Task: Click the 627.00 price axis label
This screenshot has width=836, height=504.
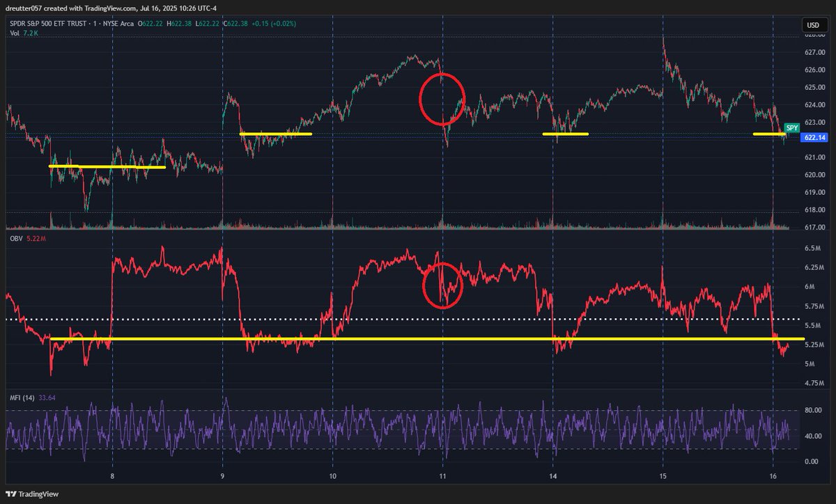Action: coord(814,53)
